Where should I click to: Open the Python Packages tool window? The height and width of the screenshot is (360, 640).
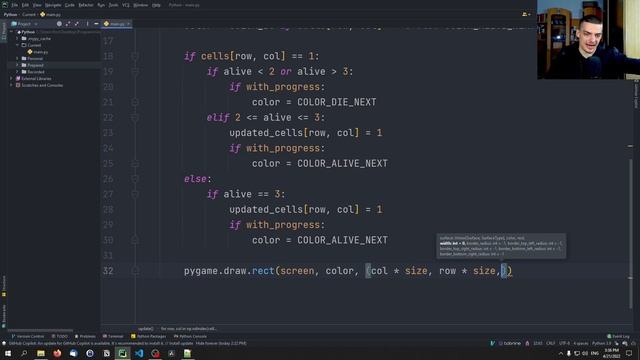(149, 336)
